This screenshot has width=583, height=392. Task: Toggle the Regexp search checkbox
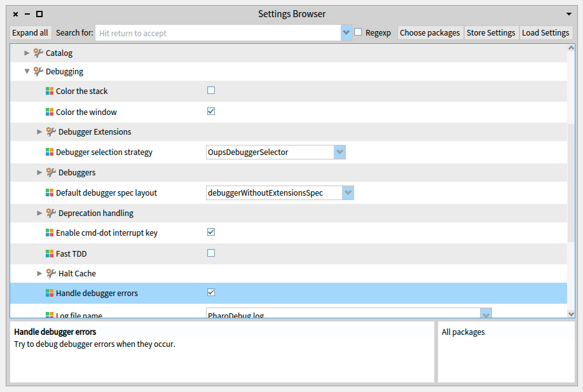pyautogui.click(x=359, y=32)
